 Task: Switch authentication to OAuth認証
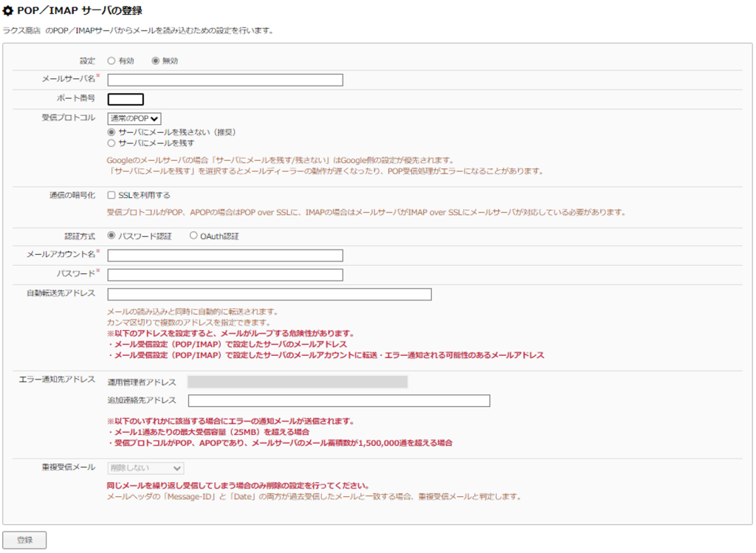[193, 236]
